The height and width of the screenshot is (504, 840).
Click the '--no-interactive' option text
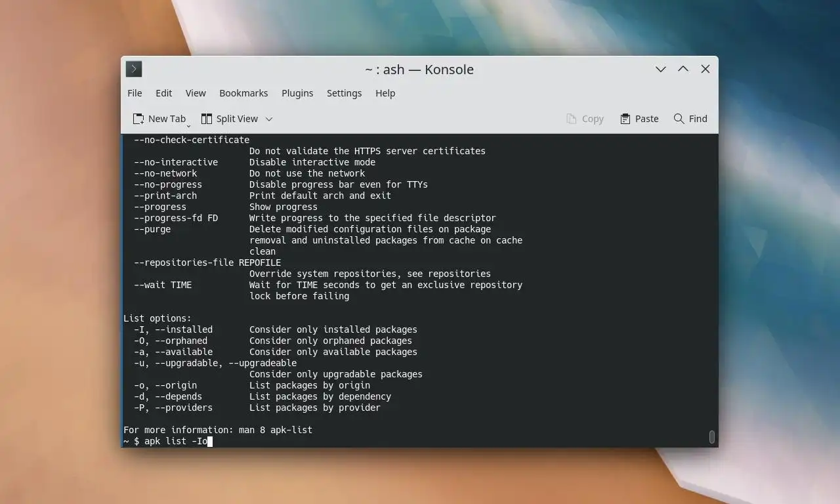pyautogui.click(x=176, y=162)
